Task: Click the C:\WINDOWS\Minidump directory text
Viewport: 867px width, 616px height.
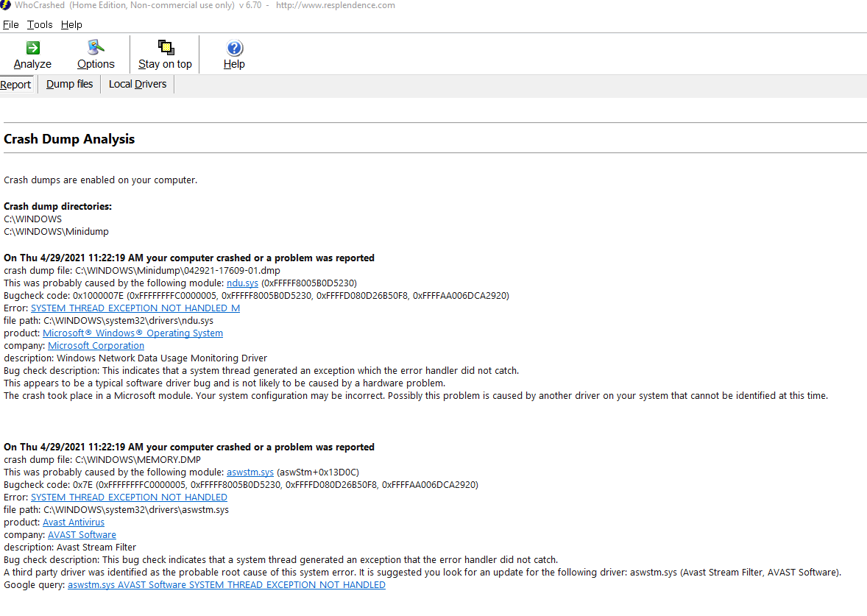Action: [57, 232]
